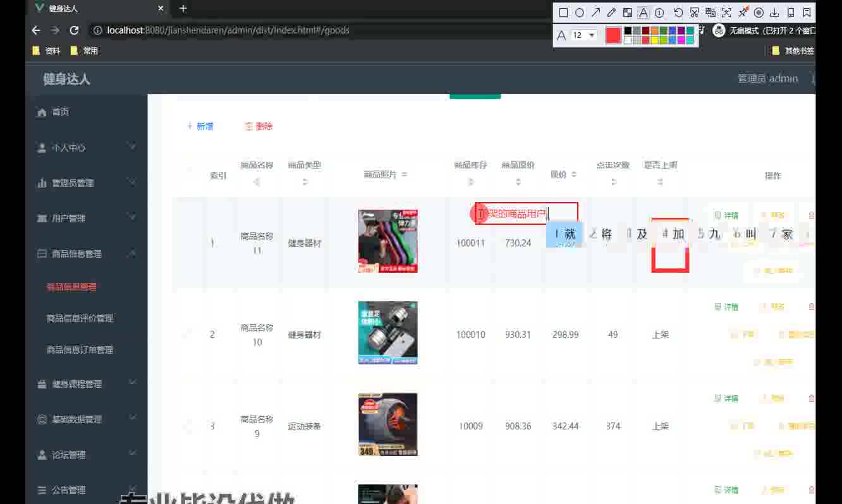Select the pencil drawing tool
This screenshot has width=842, height=504.
(611, 13)
